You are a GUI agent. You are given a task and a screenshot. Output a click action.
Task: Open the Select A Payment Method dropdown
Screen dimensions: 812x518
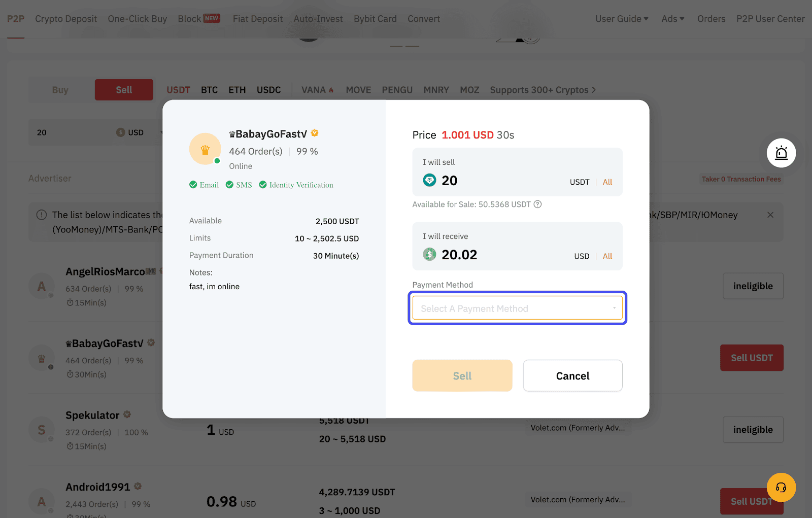click(x=517, y=308)
